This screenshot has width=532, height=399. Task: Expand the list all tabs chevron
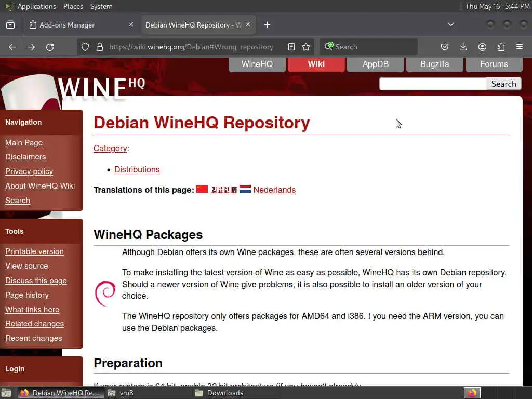click(x=450, y=24)
